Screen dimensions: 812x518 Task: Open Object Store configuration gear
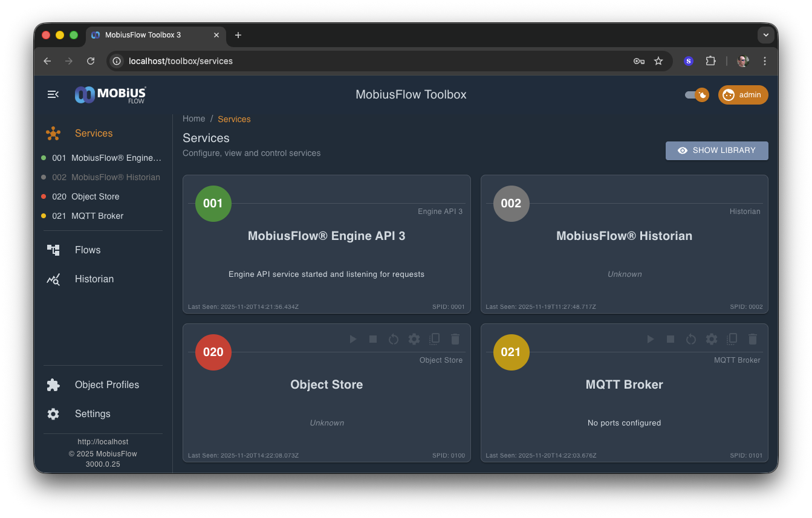pos(414,339)
